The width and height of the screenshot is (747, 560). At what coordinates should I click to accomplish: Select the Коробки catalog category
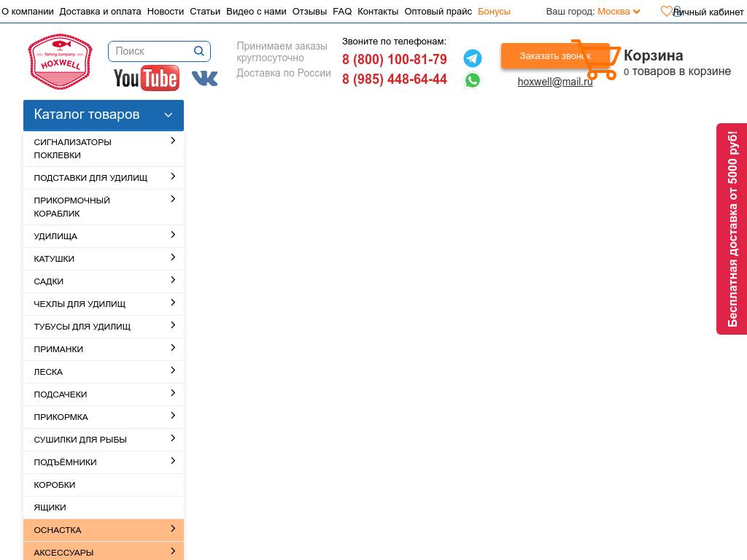[x=55, y=485]
